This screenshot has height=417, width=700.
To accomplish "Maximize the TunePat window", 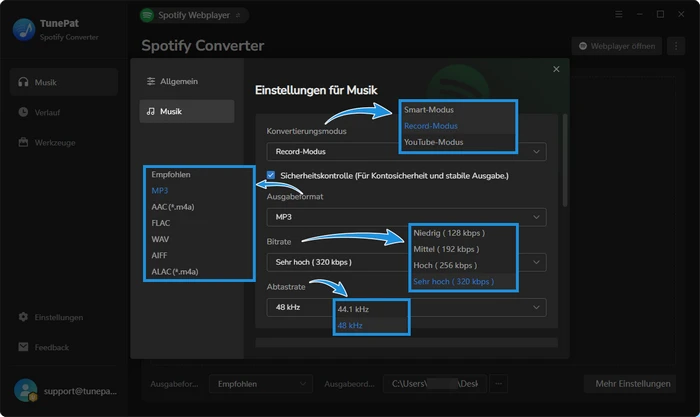I will (660, 14).
